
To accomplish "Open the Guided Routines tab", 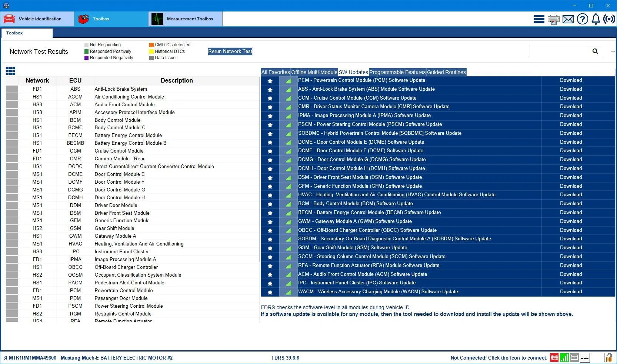I will coord(446,72).
